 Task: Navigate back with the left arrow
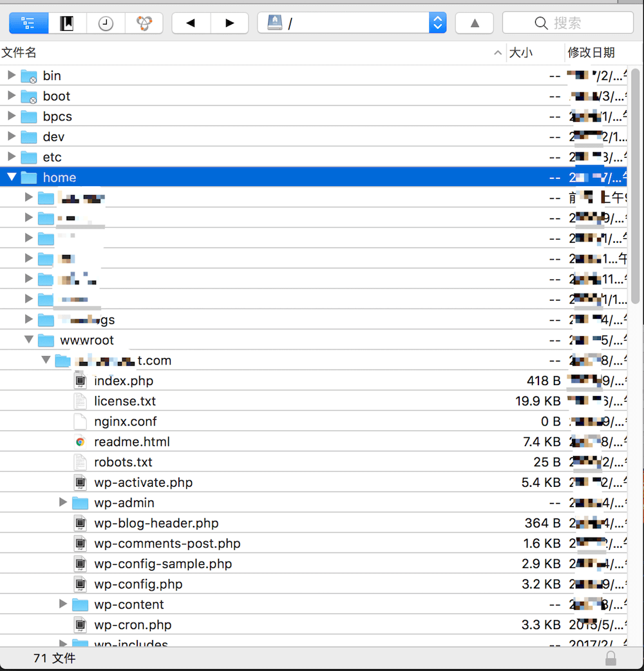[x=191, y=23]
